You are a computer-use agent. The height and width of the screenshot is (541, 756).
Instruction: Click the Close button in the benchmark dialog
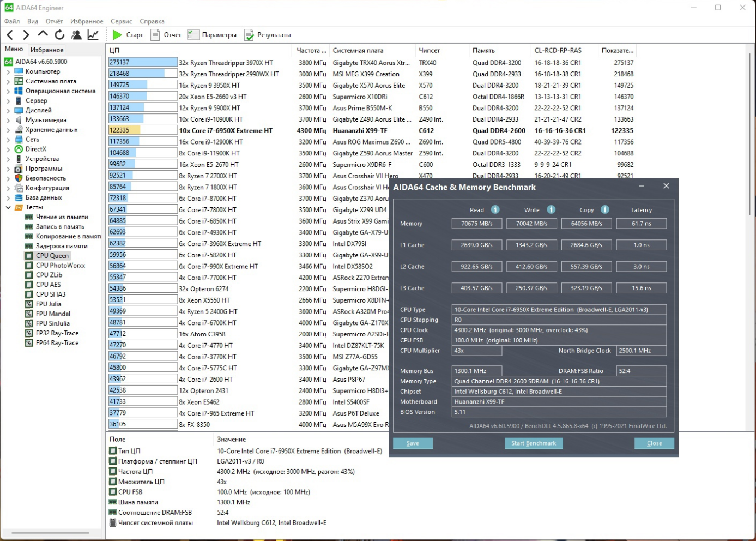[654, 443]
